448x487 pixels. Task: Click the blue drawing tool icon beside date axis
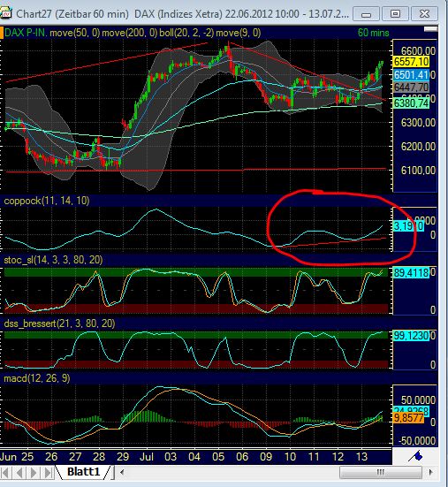point(415,457)
